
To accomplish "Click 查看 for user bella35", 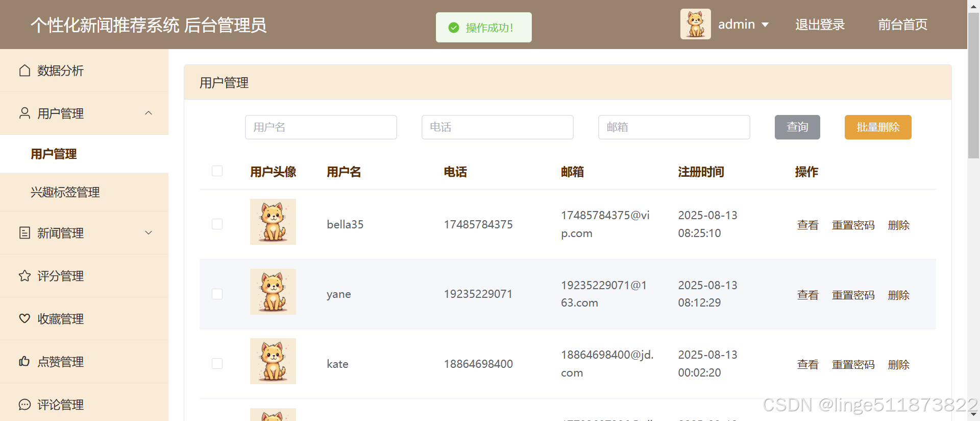I will pos(807,225).
